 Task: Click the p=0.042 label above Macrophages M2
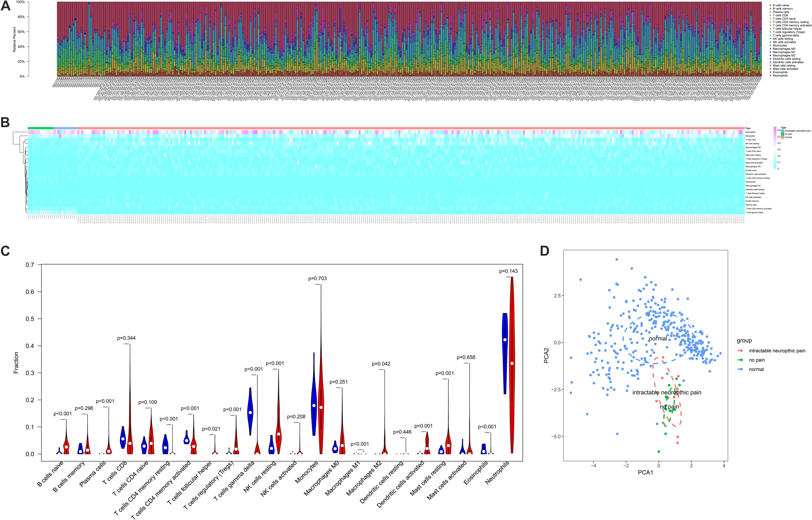pos(381,364)
